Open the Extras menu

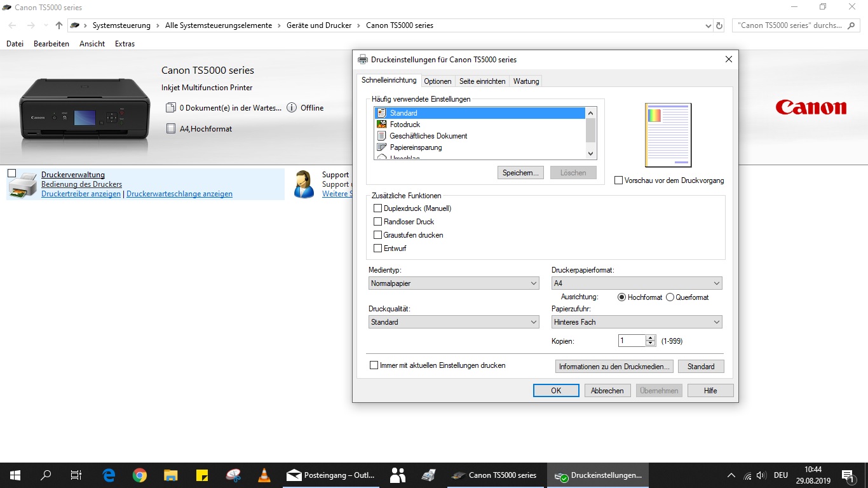tap(125, 44)
